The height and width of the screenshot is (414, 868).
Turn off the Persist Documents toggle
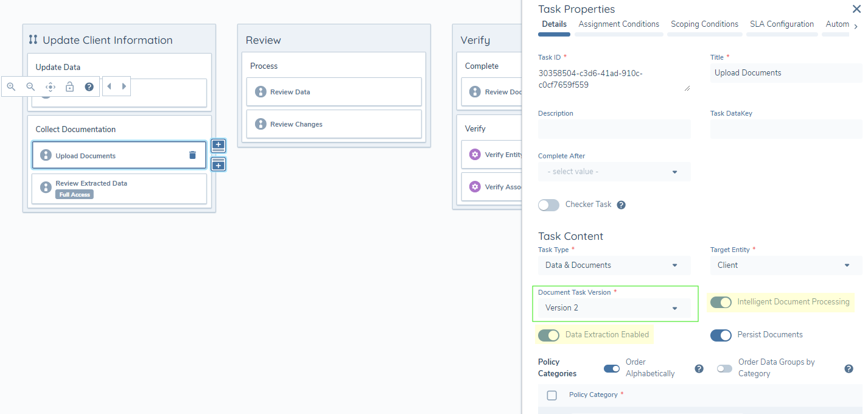pyautogui.click(x=721, y=335)
